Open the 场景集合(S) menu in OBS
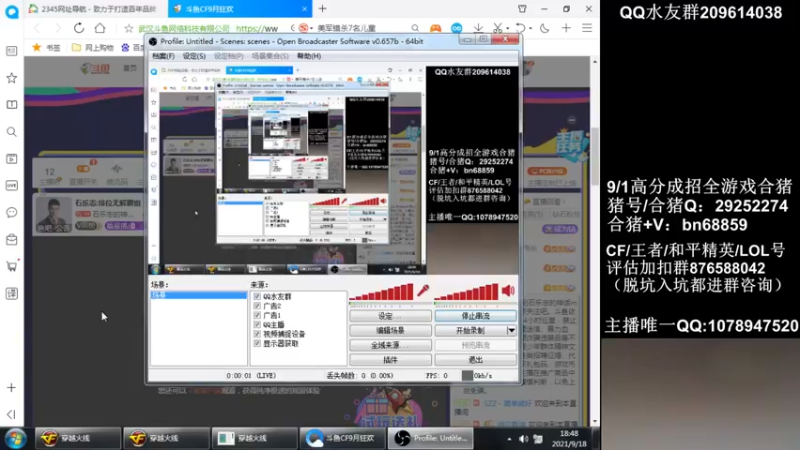This screenshot has width=800, height=450. [270, 56]
